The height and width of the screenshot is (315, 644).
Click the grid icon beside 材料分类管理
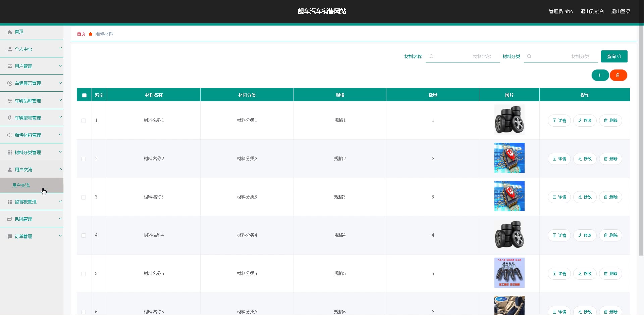coord(10,152)
